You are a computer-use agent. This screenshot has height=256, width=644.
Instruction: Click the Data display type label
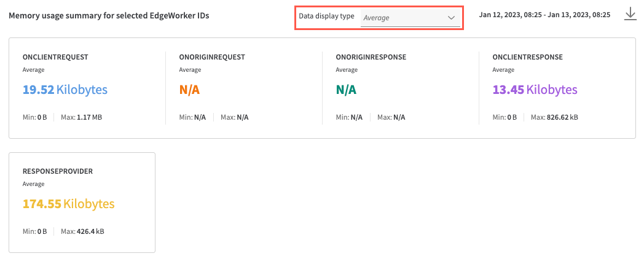326,16
